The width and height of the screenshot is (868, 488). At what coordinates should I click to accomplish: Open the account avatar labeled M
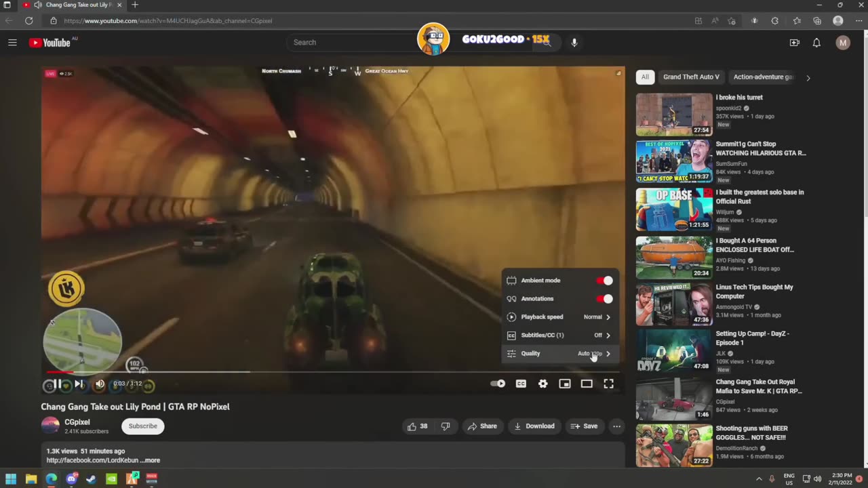(843, 43)
